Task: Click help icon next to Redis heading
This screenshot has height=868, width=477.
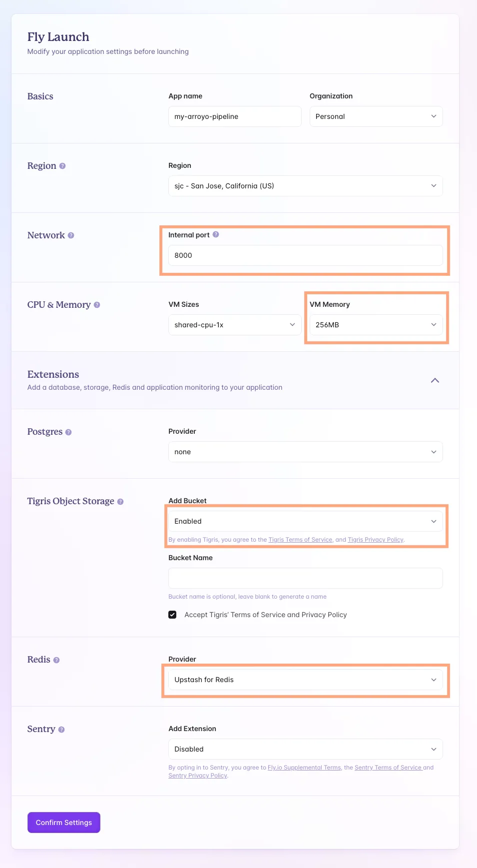Action: tap(56, 660)
